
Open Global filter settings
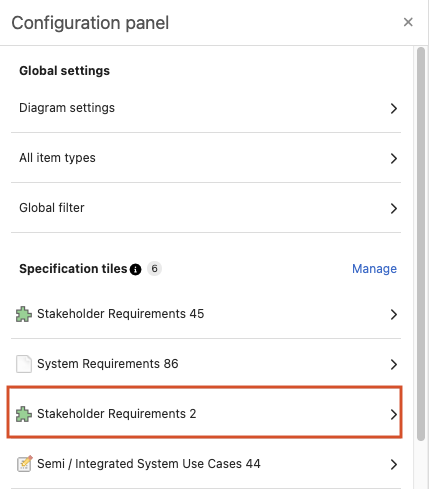click(x=206, y=208)
